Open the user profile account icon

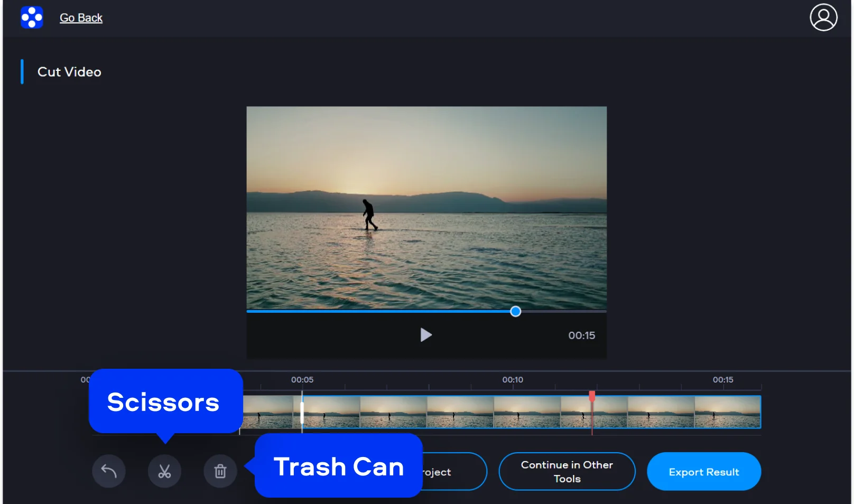[823, 17]
